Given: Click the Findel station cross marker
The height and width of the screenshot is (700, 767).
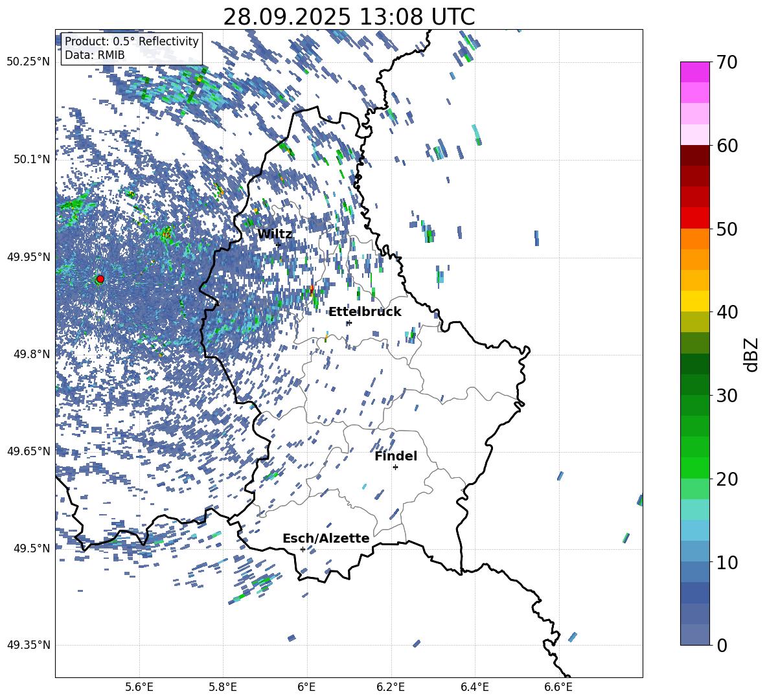Looking at the screenshot, I should tap(395, 468).
